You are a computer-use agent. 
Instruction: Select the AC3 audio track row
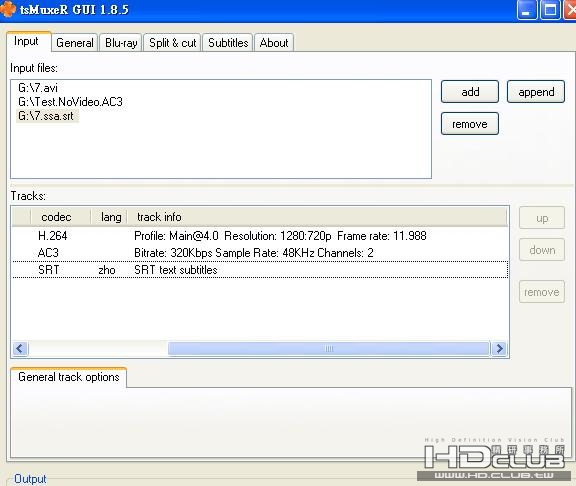[260, 253]
